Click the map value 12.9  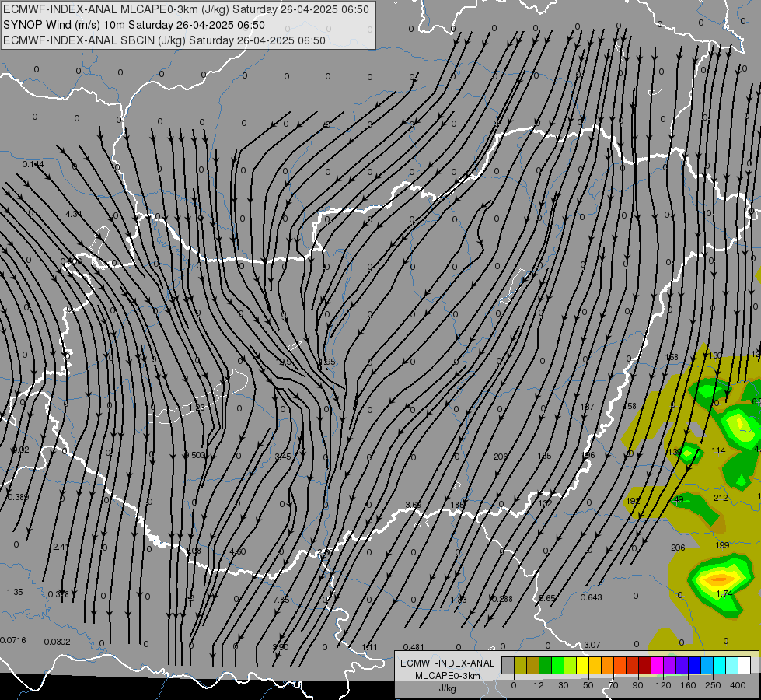click(x=284, y=362)
